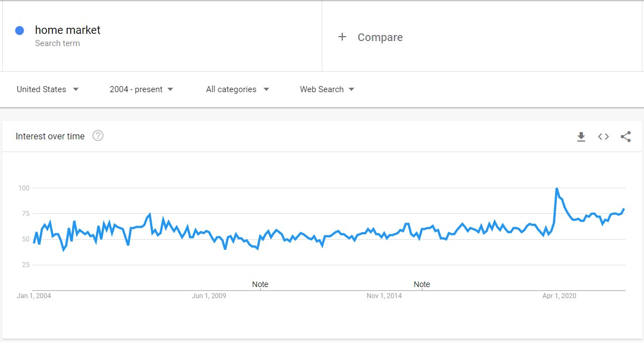
Task: Share the interest over time chart
Action: click(x=626, y=137)
